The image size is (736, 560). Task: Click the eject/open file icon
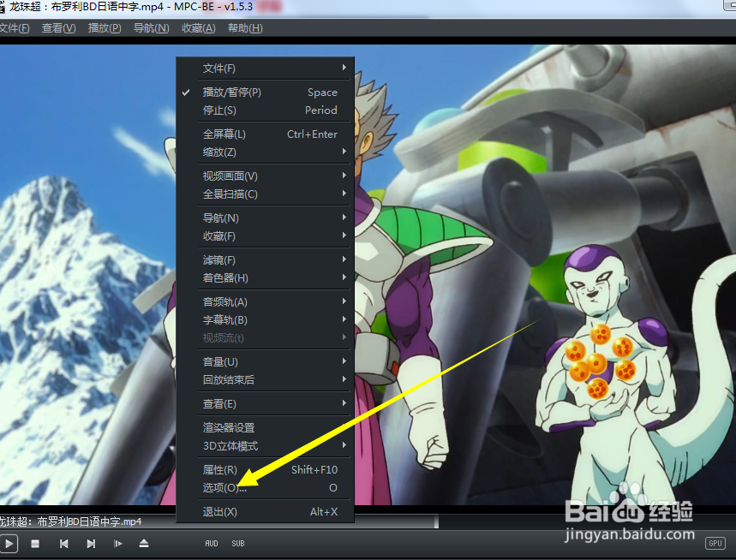click(144, 544)
